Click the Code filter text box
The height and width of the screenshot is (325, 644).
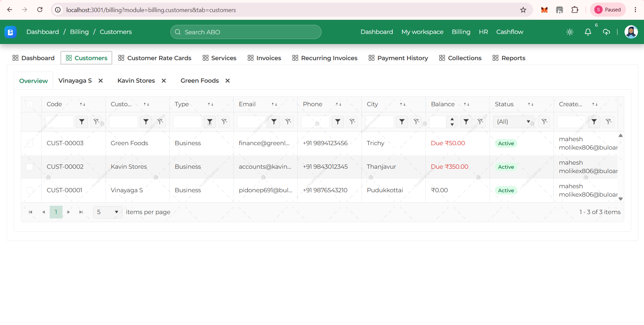click(x=59, y=122)
